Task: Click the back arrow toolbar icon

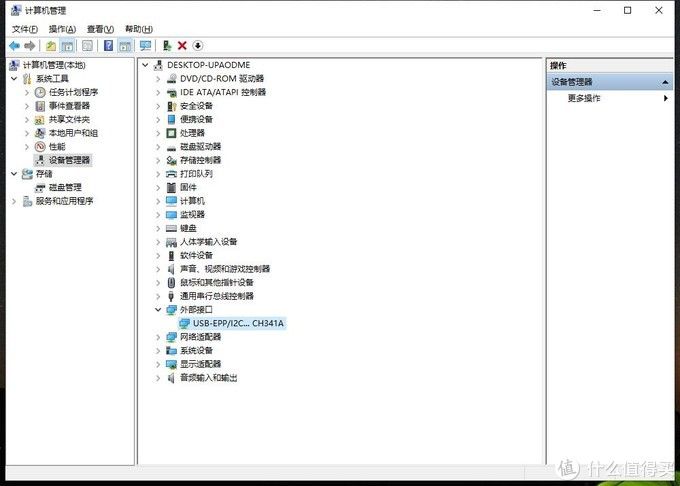Action: coord(14,46)
